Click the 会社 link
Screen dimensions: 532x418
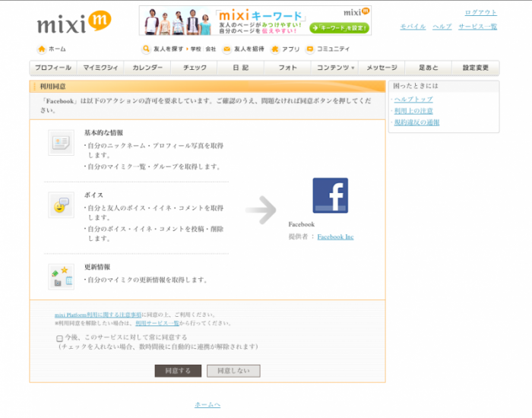tap(211, 49)
